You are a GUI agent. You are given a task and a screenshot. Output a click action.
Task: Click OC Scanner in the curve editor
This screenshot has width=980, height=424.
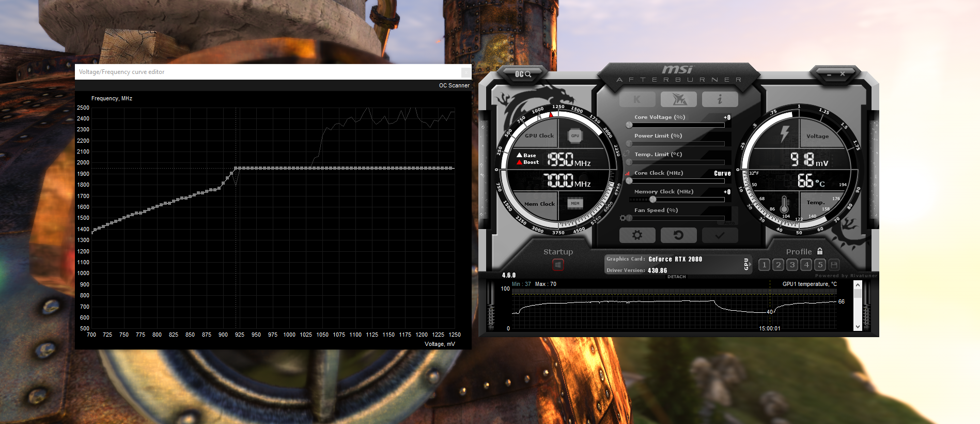pos(454,85)
